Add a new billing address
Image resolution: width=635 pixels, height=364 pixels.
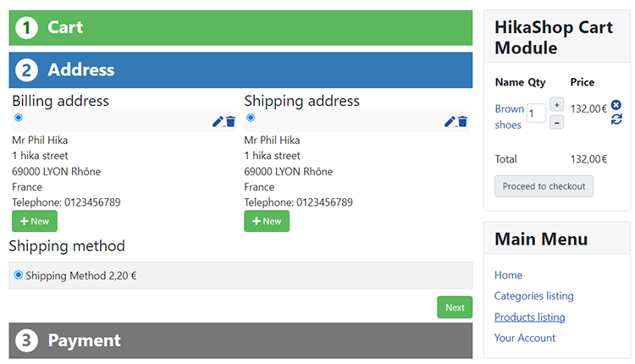pos(35,221)
